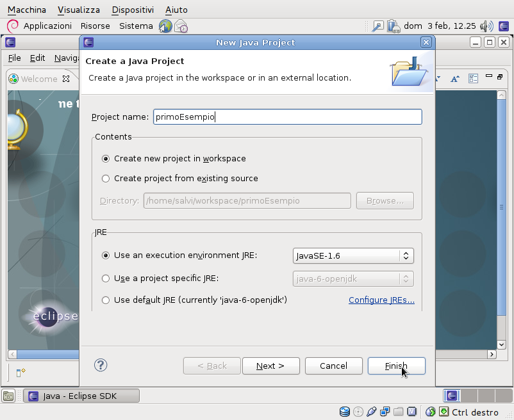
Task: Click the Debian logo beside Applicazioni
Action: point(13,26)
